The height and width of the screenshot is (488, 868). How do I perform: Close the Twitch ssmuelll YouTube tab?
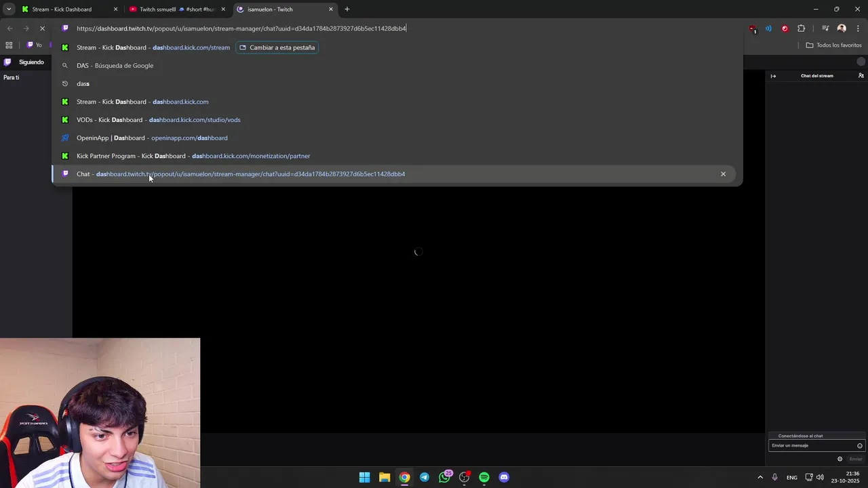223,9
